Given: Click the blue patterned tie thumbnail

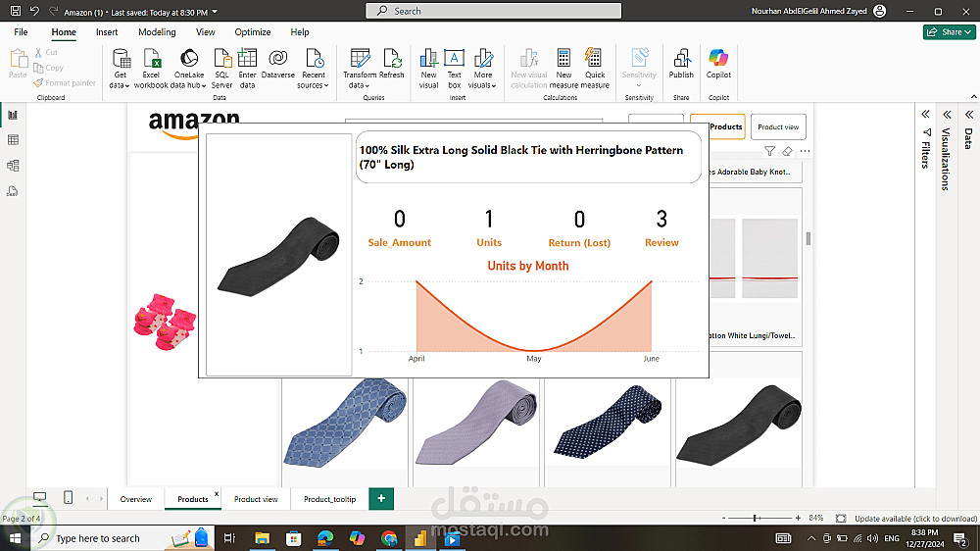Looking at the screenshot, I should (x=345, y=424).
